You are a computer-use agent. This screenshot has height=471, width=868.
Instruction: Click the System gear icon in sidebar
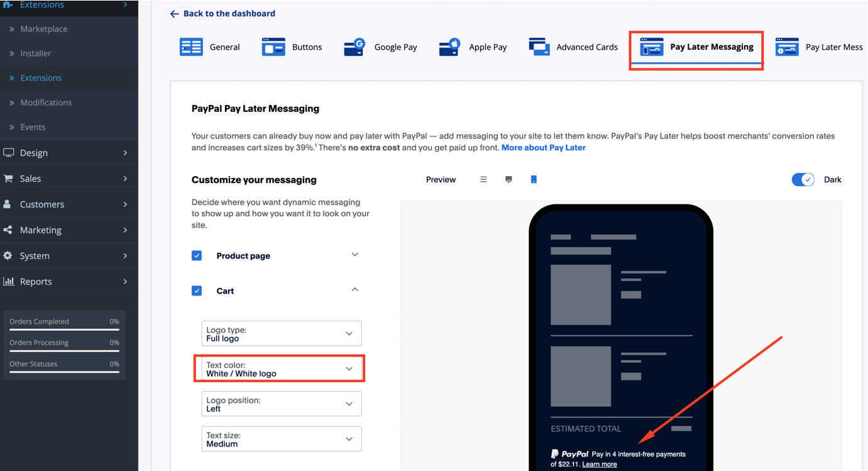[8, 256]
